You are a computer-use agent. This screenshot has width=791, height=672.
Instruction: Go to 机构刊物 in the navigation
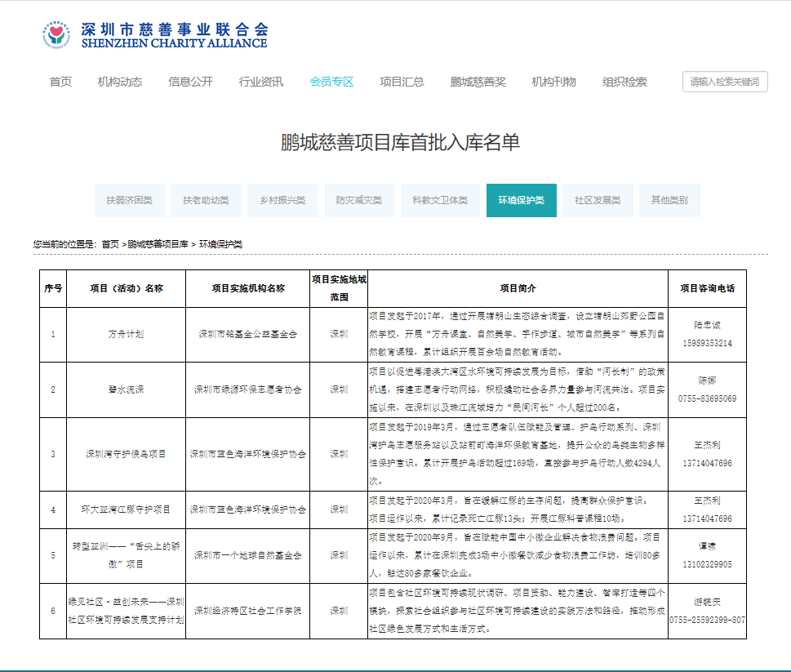click(553, 82)
